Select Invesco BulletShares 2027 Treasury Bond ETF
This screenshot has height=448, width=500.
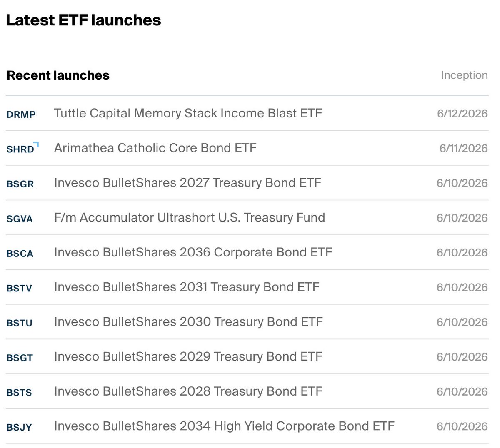188,183
